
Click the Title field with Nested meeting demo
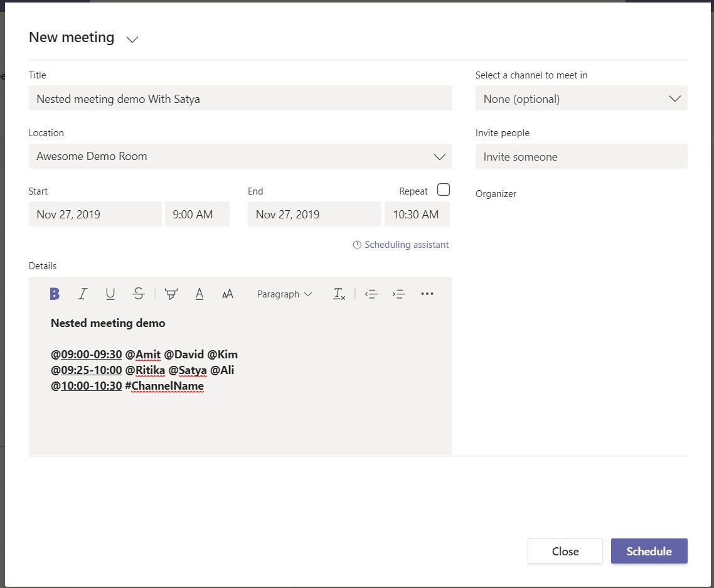[240, 99]
